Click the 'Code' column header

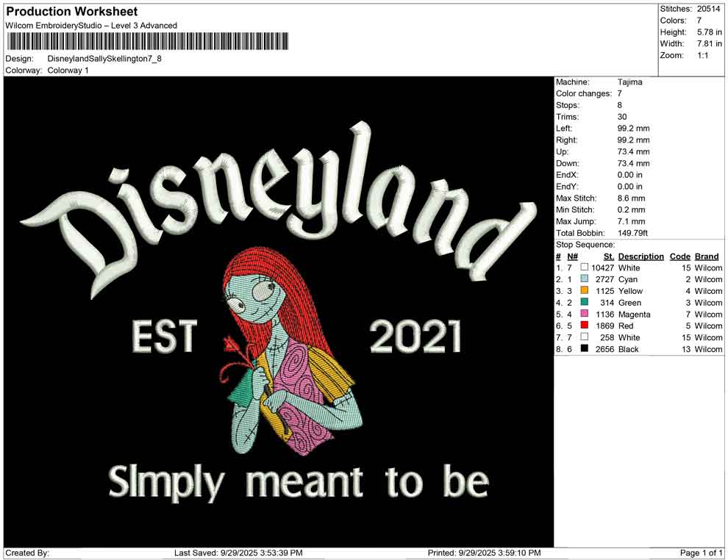coord(680,256)
